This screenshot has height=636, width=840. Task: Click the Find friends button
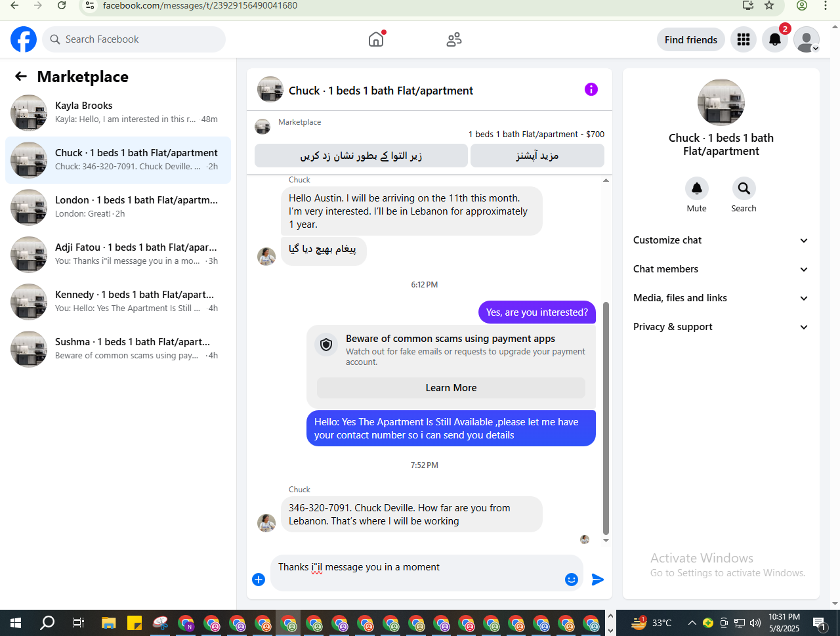point(691,39)
